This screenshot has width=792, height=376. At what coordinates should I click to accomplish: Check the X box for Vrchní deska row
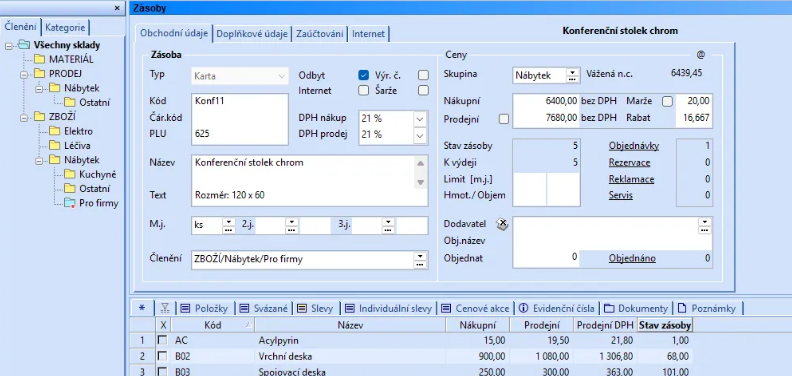click(163, 356)
